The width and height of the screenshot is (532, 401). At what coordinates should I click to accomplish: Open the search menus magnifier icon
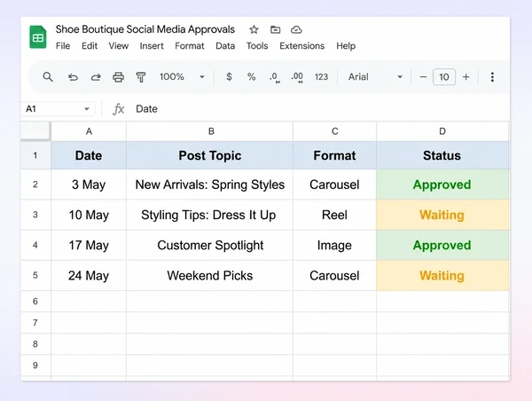[48, 77]
